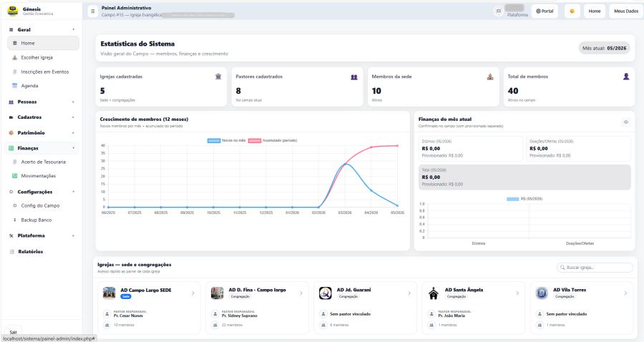
Task: Click AD Vila Torres round logo
Action: (542, 293)
